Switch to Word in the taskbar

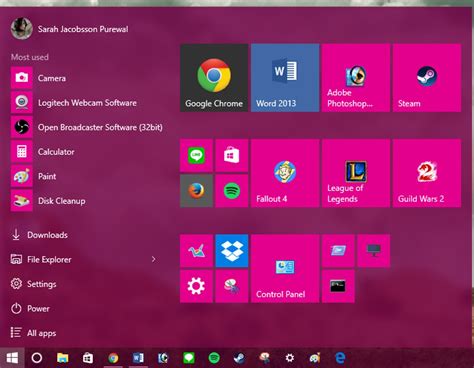[138, 358]
